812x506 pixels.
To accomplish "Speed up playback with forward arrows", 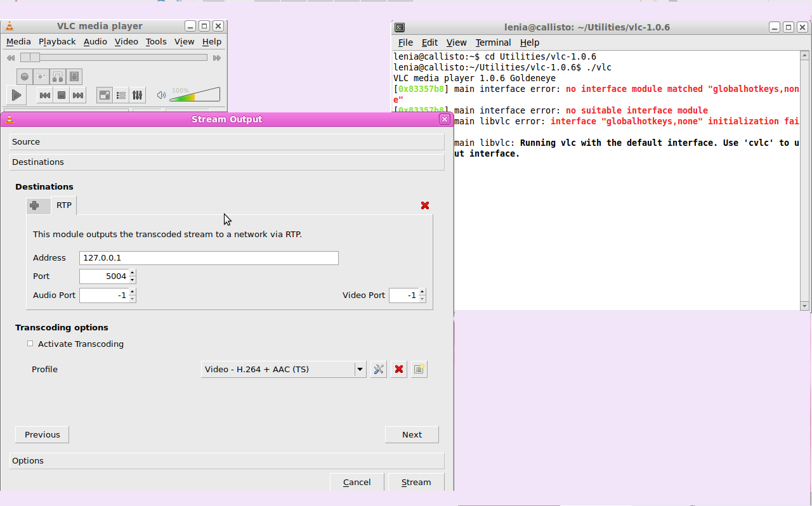I will click(217, 58).
